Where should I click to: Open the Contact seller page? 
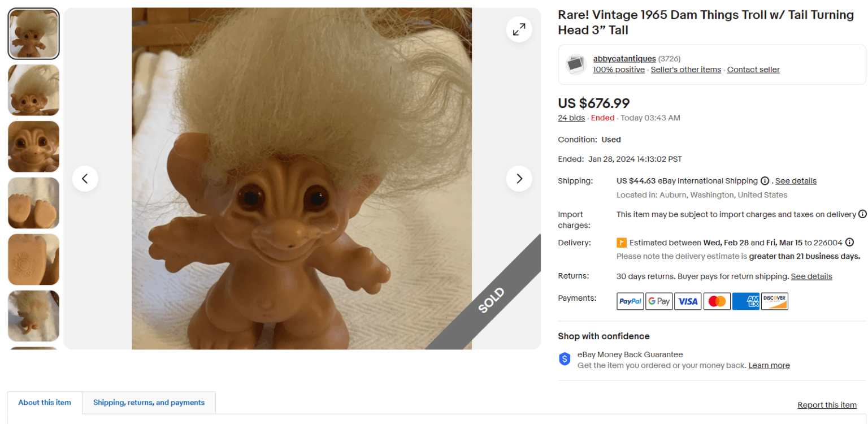click(x=753, y=69)
